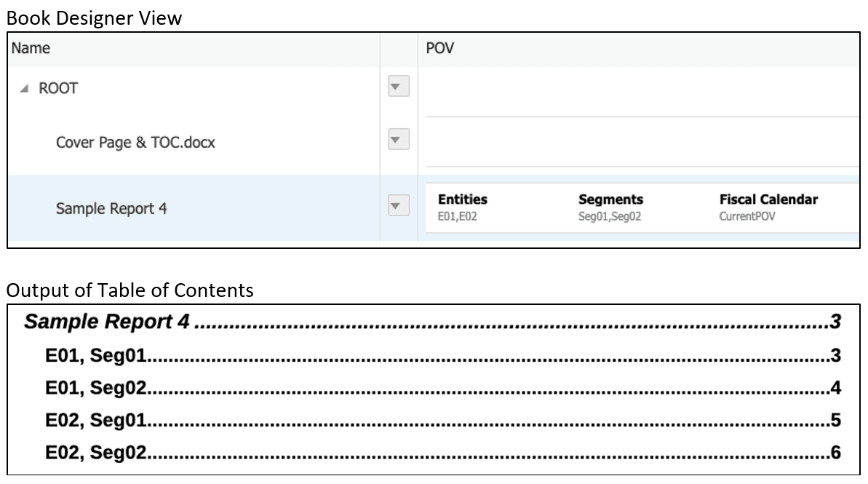Image resolution: width=868 pixels, height=484 pixels.
Task: Select the Sample Report 4 row
Action: tap(111, 209)
